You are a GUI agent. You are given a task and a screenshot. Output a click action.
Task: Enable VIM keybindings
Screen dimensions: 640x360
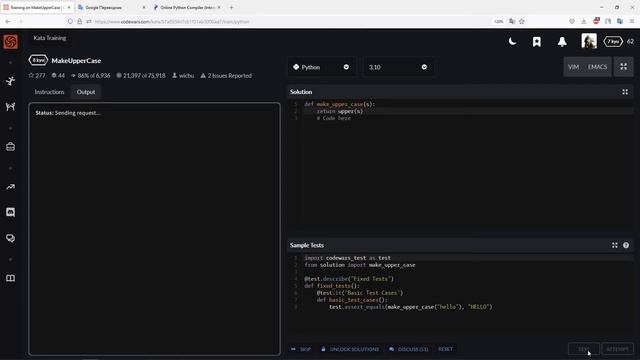click(573, 67)
